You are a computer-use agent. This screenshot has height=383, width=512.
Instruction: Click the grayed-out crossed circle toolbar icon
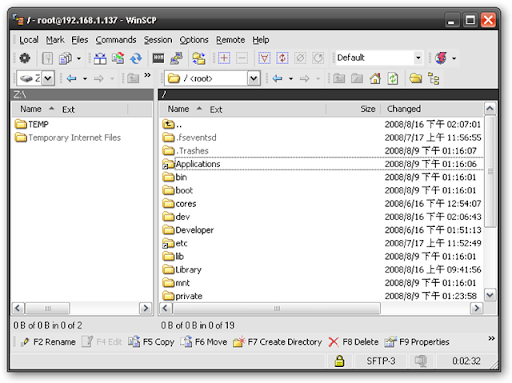[x=300, y=58]
